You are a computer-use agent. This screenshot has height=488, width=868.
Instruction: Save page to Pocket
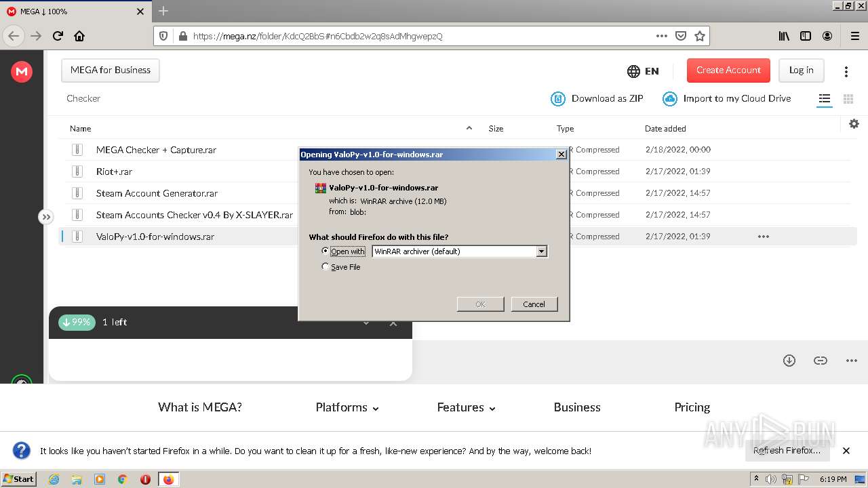point(681,36)
